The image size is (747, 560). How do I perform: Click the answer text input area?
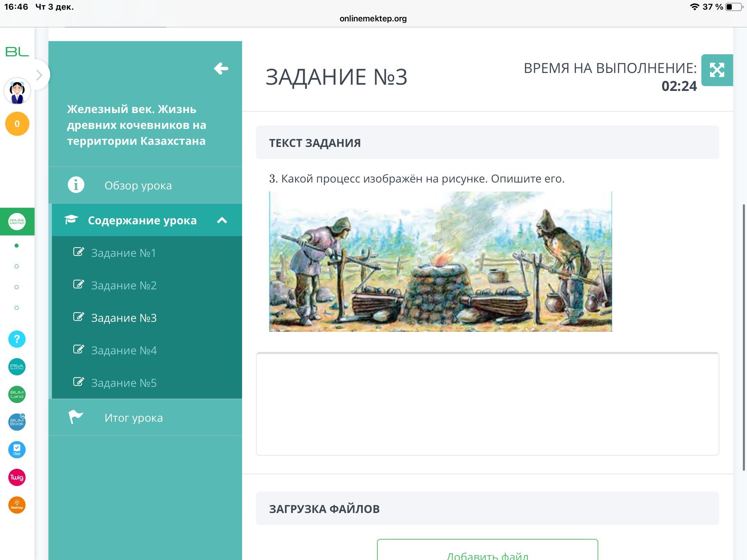click(x=487, y=404)
